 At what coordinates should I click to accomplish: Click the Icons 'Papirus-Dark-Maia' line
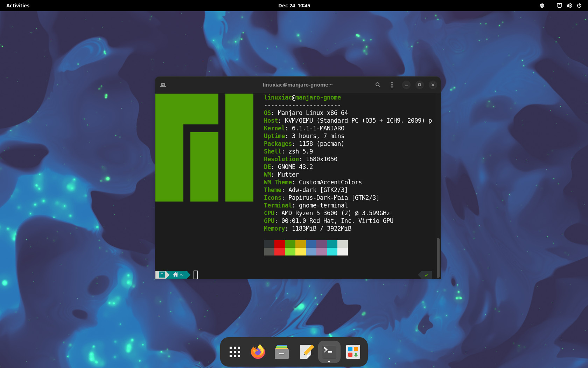click(322, 198)
